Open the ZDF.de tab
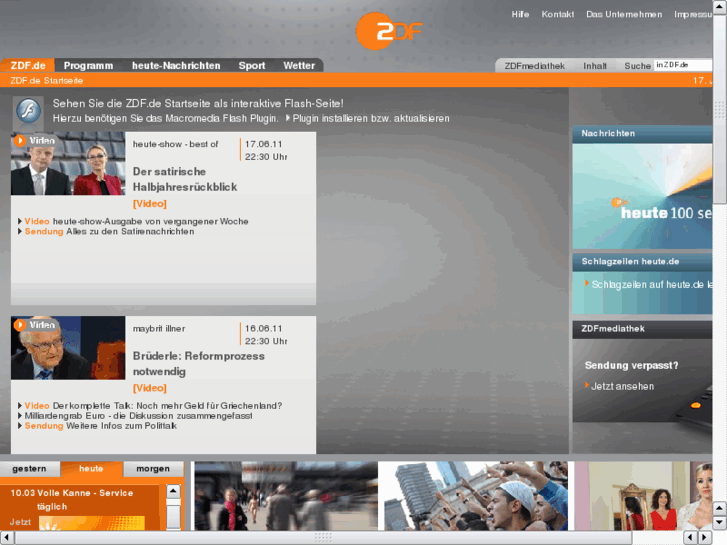Screen dimensions: 727x545 point(28,65)
